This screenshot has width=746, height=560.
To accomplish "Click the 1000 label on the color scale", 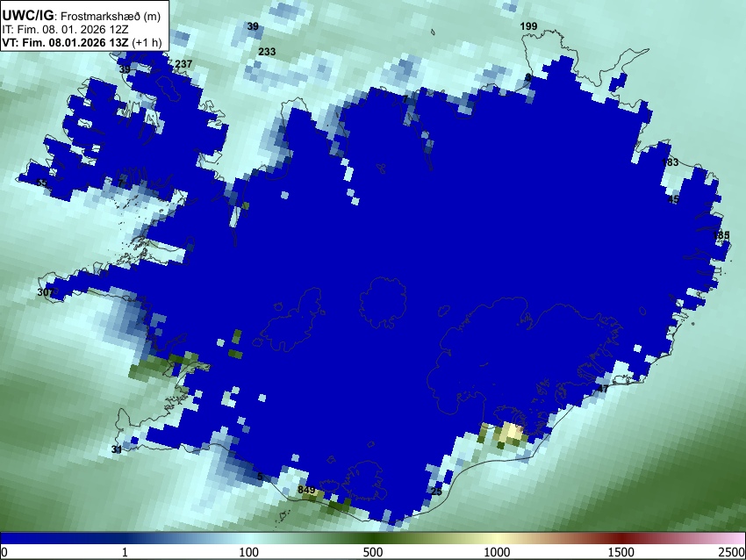I will tap(497, 552).
